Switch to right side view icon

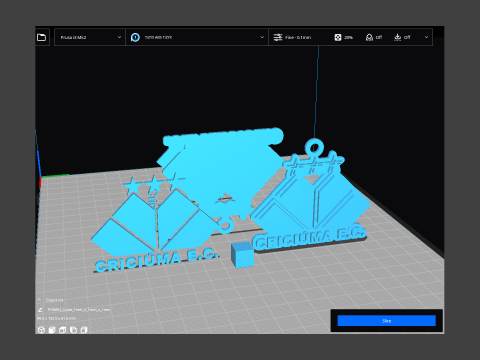[x=84, y=330]
